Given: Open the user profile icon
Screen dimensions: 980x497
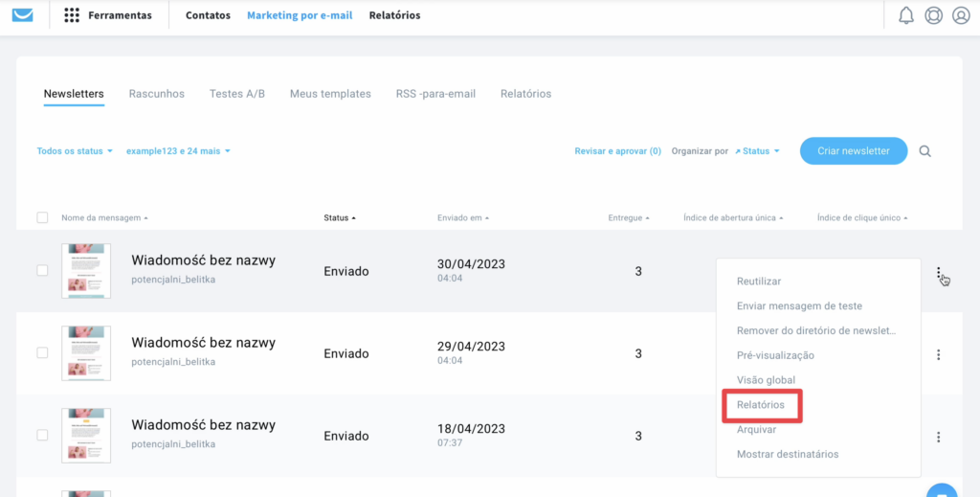Looking at the screenshot, I should [x=961, y=15].
